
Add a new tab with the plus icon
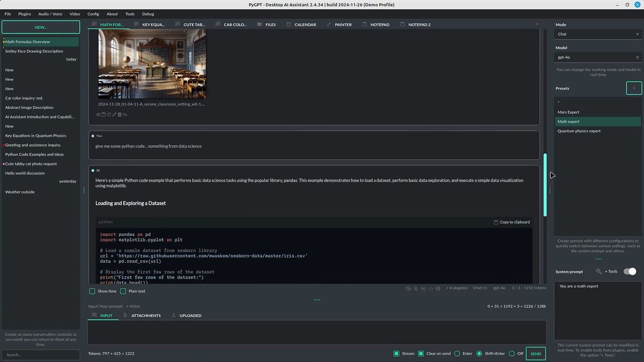(536, 24)
